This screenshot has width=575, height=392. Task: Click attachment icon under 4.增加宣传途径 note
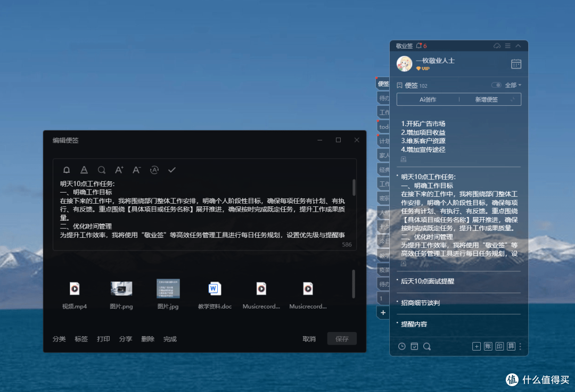tap(404, 160)
